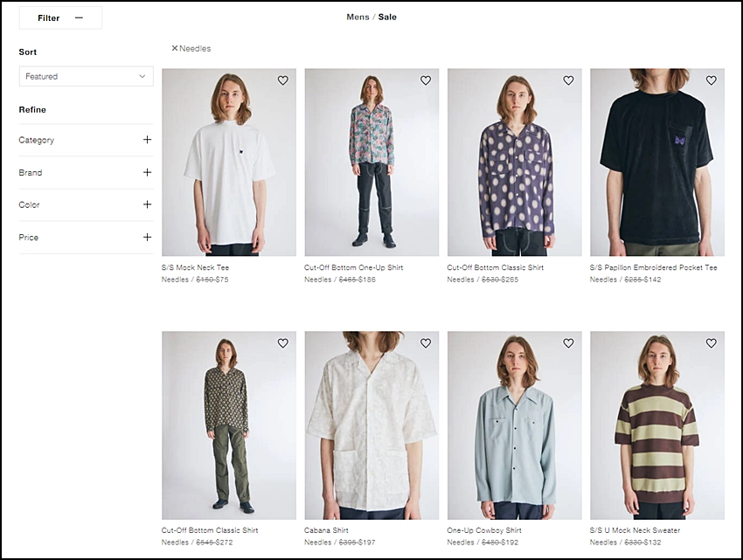Click the Needles / $330 $132 price line

[x=625, y=543]
